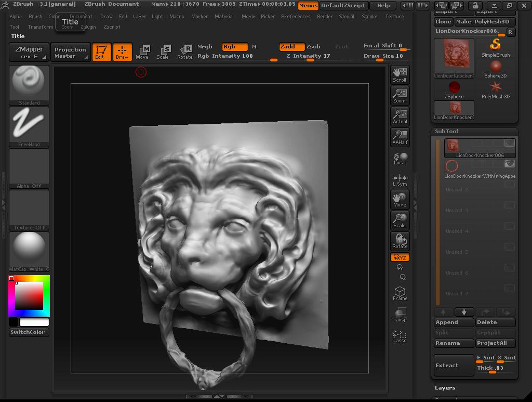Toggle the M material mode
Viewport: 532px width, 402px height.
pyautogui.click(x=254, y=46)
